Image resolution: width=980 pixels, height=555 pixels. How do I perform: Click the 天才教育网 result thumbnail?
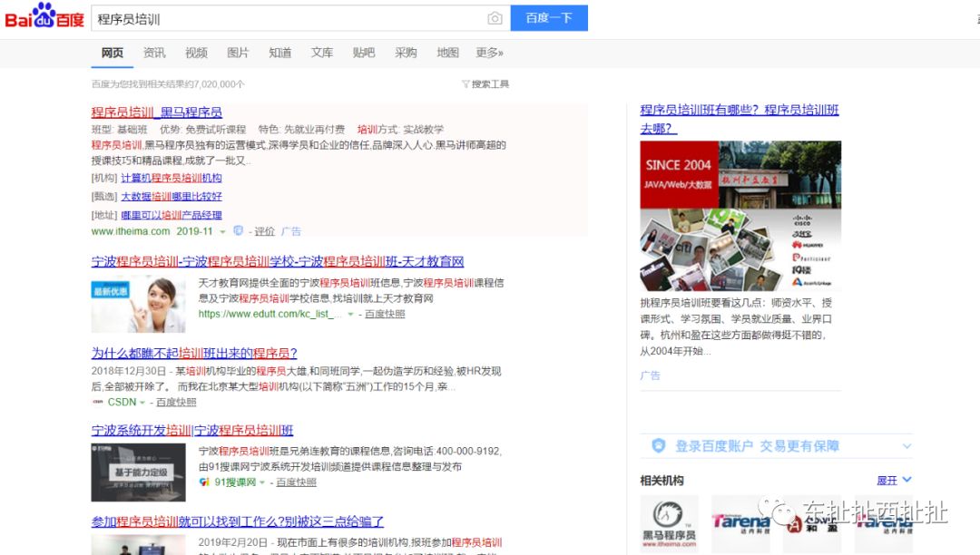pos(138,304)
